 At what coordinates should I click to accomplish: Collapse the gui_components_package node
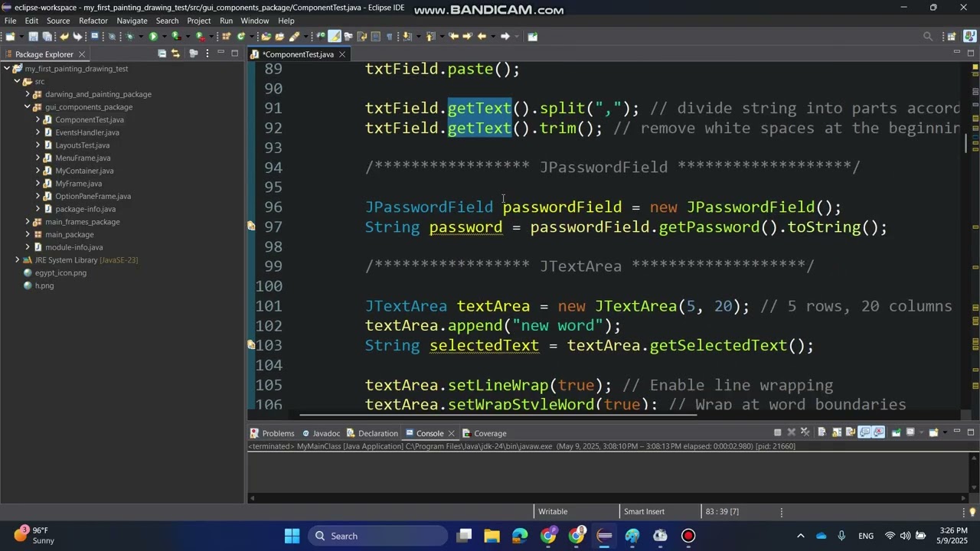(28, 107)
